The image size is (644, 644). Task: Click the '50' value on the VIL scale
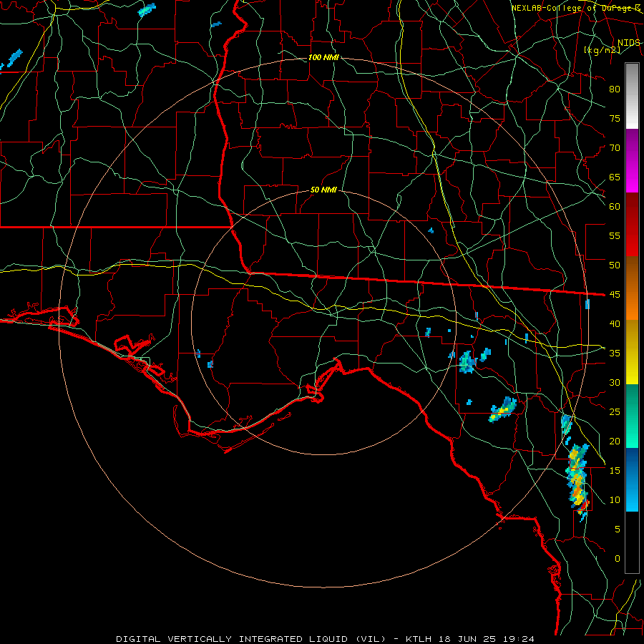615,265
